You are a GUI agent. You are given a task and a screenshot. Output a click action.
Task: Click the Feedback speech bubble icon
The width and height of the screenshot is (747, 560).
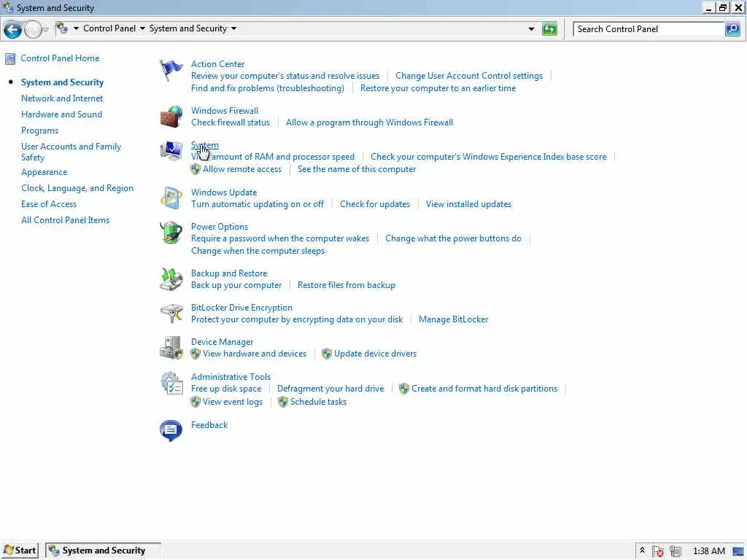tap(171, 430)
